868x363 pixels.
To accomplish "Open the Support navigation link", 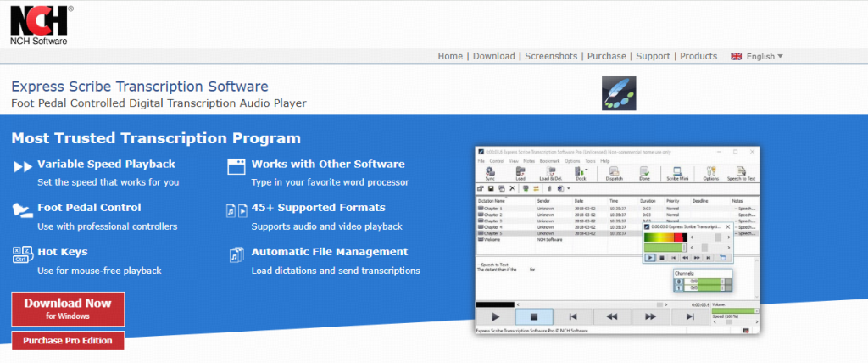I will point(654,56).
